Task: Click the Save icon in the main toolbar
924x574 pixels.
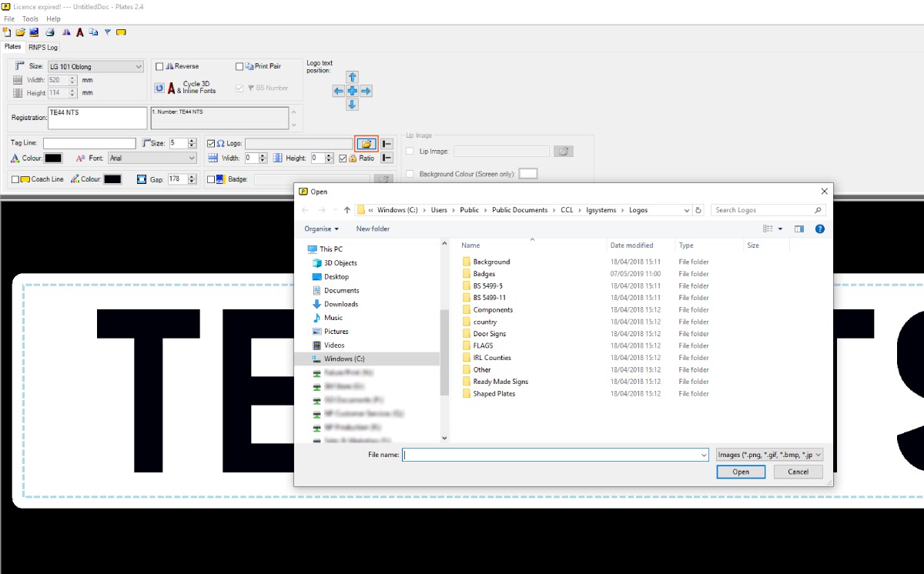Action: (34, 32)
